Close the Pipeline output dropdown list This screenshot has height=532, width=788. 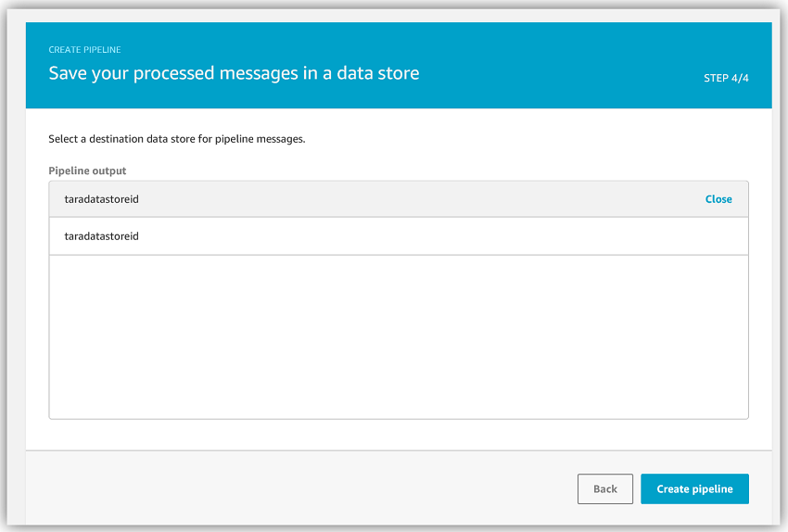(x=718, y=199)
